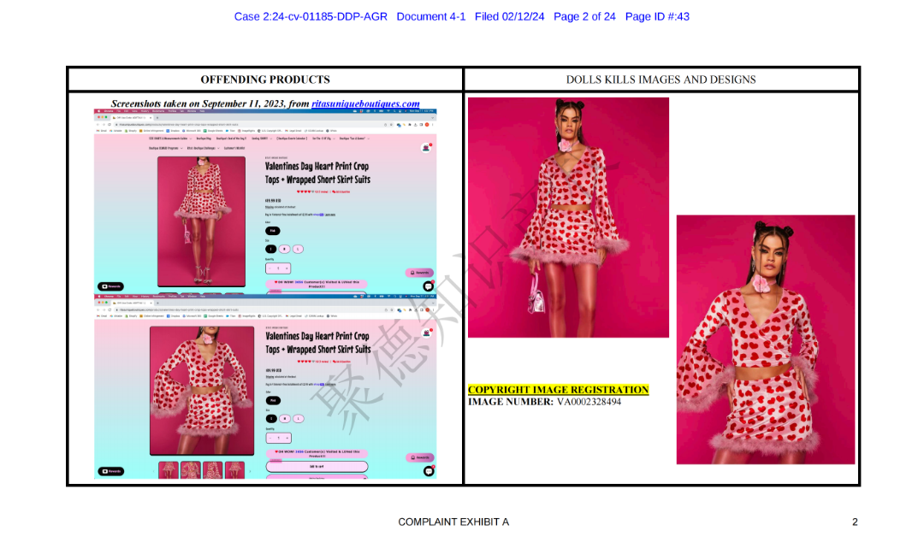
Task: Click OFFENDING PRODUCTS column header
Action: point(265,80)
